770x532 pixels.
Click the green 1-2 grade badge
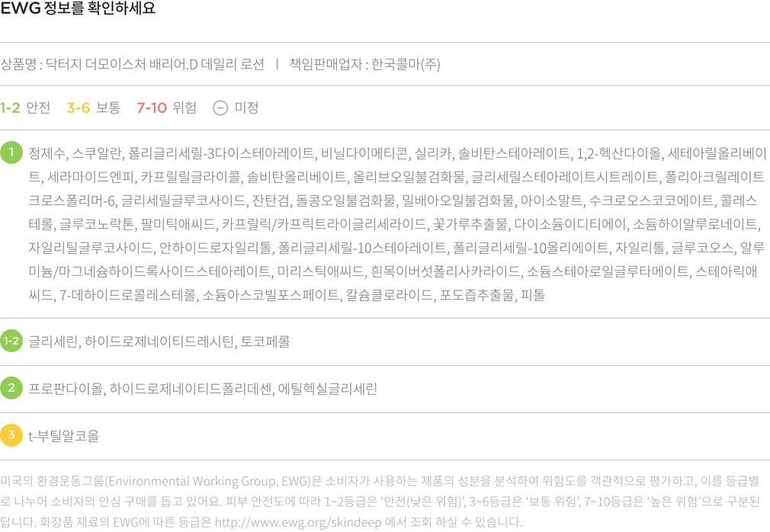(x=11, y=341)
